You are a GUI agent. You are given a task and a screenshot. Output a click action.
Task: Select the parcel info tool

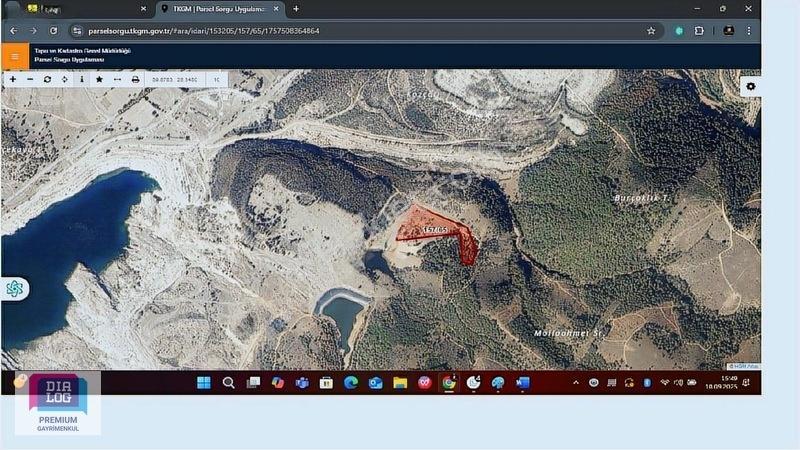(82, 80)
